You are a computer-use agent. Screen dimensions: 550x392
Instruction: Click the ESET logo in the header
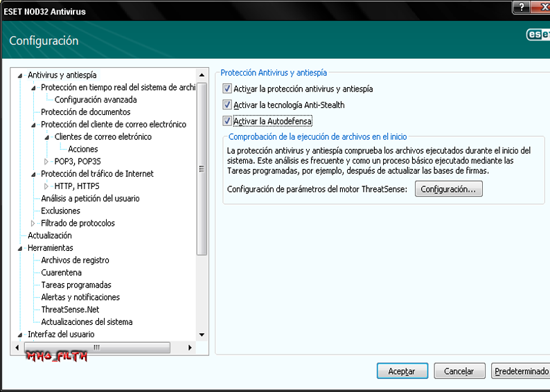click(538, 35)
